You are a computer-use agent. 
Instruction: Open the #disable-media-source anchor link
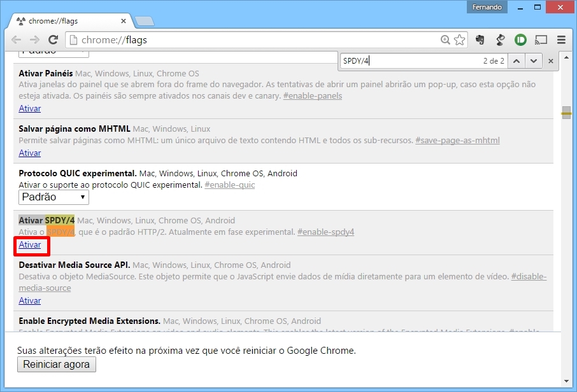pos(529,277)
